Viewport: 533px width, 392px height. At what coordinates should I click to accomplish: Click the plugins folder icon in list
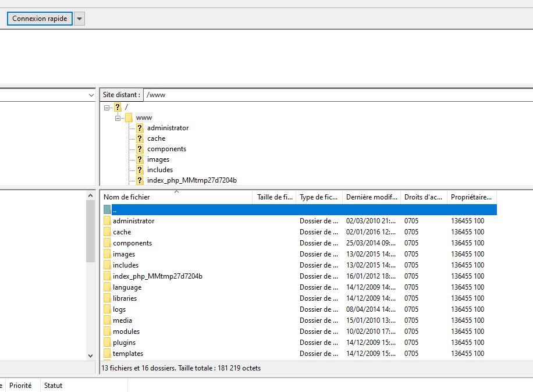tap(107, 343)
